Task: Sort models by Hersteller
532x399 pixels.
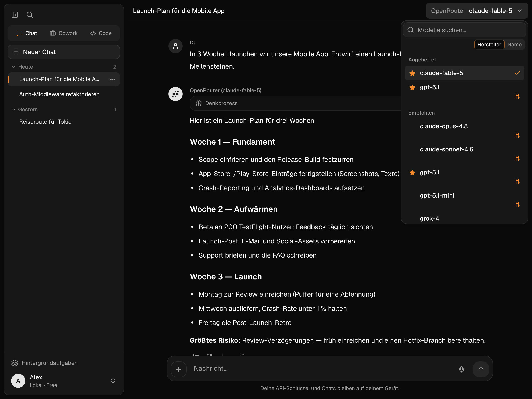Action: [489, 45]
